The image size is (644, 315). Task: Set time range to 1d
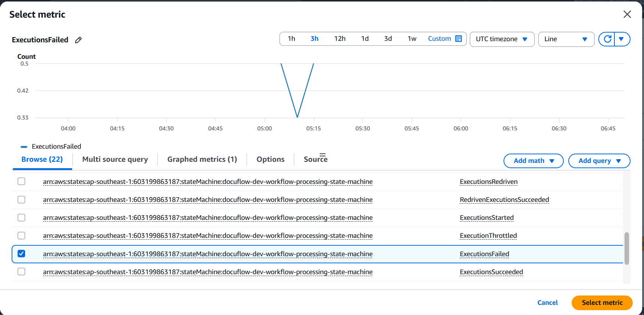365,39
